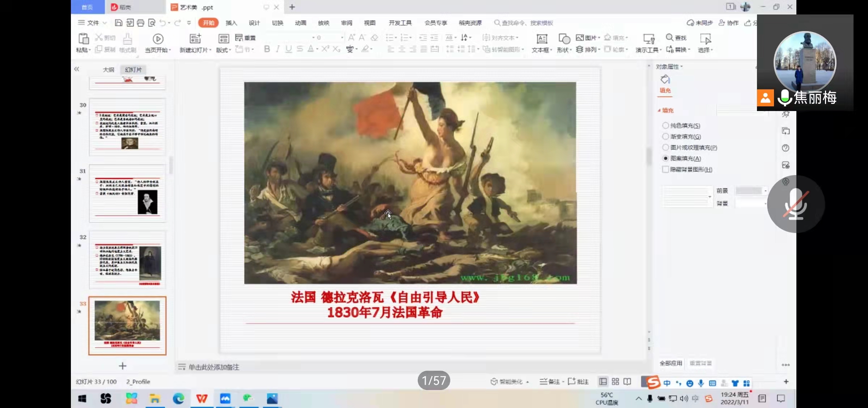Click the Print icon in quick access toolbar

(x=140, y=23)
